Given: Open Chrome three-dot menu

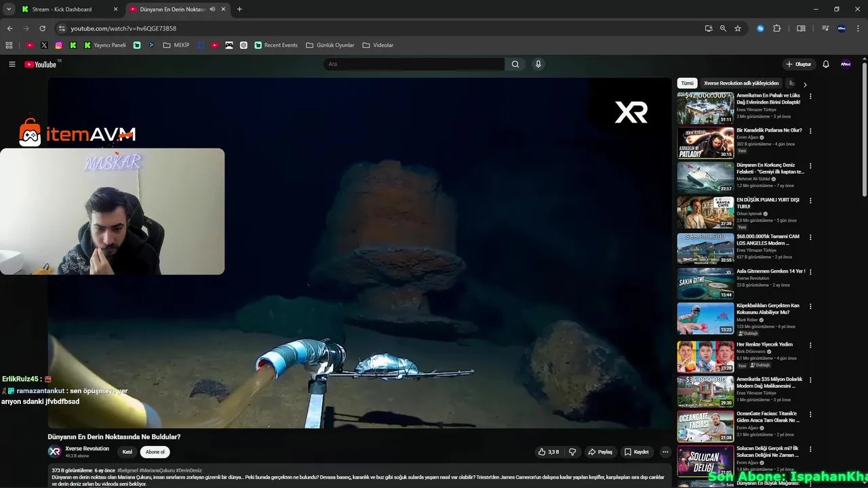Looking at the screenshot, I should pos(858,28).
